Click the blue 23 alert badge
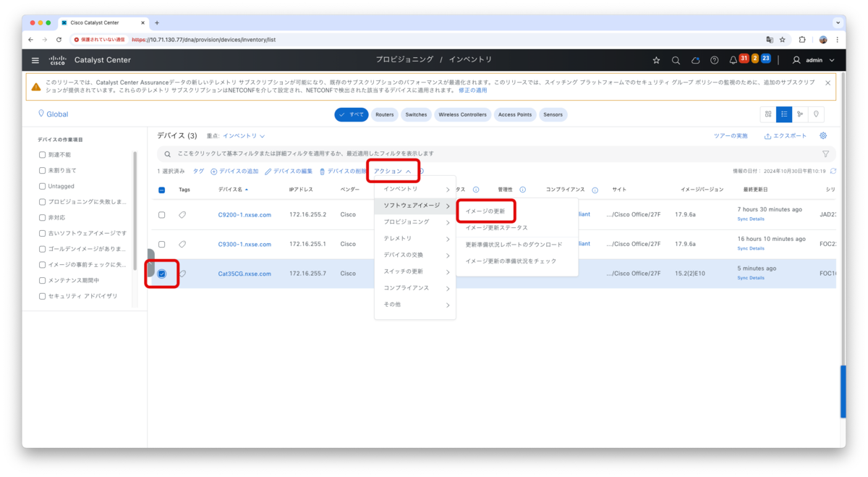The image size is (868, 477). 765,58
